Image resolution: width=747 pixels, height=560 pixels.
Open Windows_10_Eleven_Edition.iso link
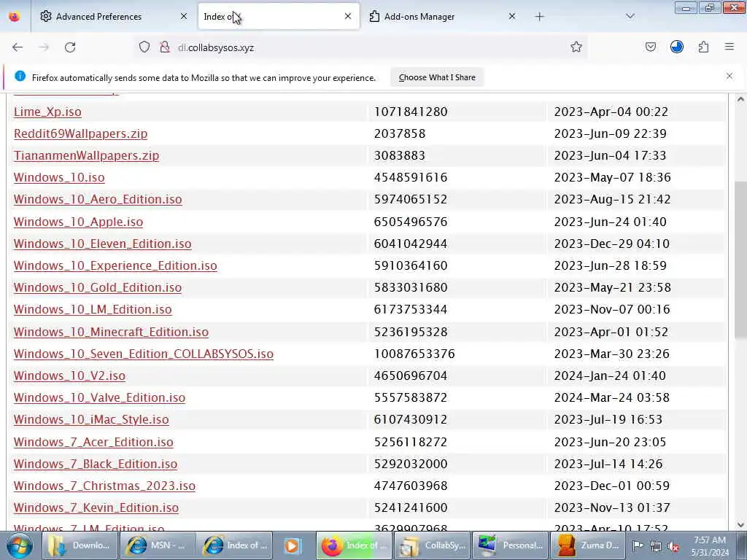pos(102,244)
